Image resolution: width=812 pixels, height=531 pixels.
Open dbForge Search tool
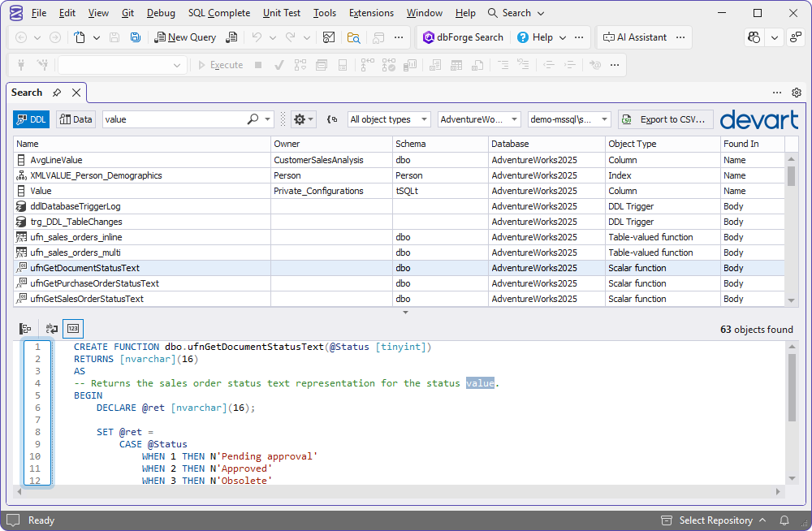pyautogui.click(x=463, y=37)
